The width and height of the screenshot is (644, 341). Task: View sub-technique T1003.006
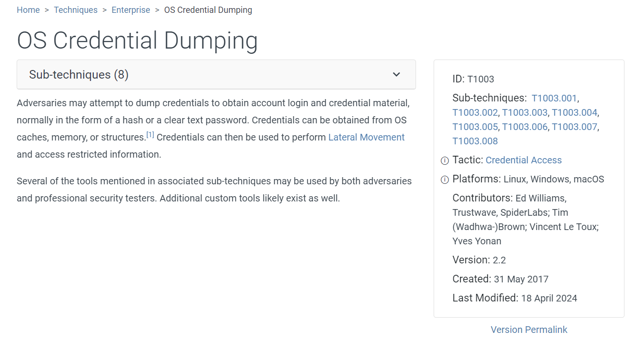coord(525,127)
